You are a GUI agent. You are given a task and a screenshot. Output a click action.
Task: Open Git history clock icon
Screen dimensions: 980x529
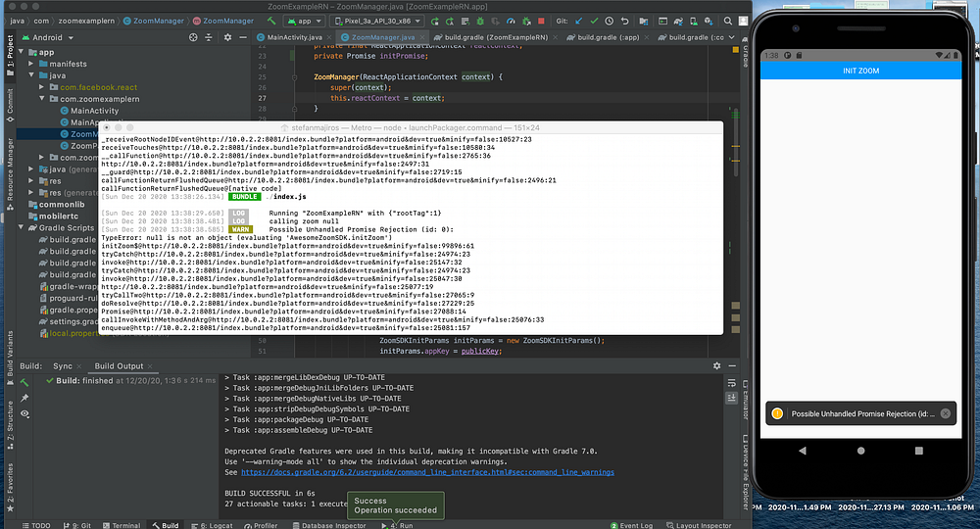(609, 21)
